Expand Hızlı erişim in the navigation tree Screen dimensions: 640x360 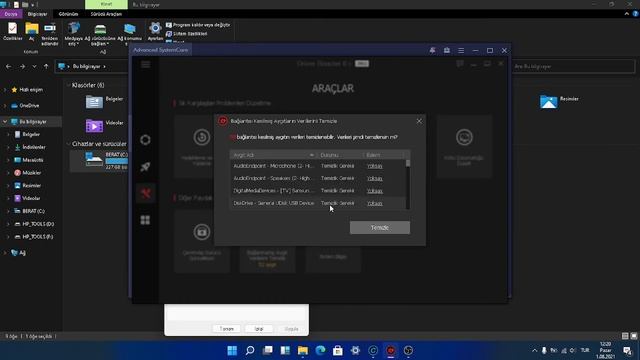click(5, 90)
